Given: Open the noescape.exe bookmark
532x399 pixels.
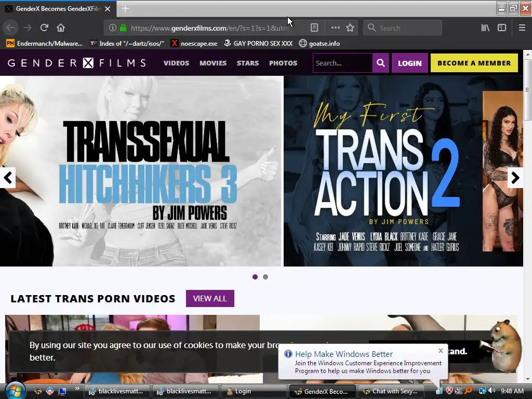Looking at the screenshot, I should (x=194, y=44).
